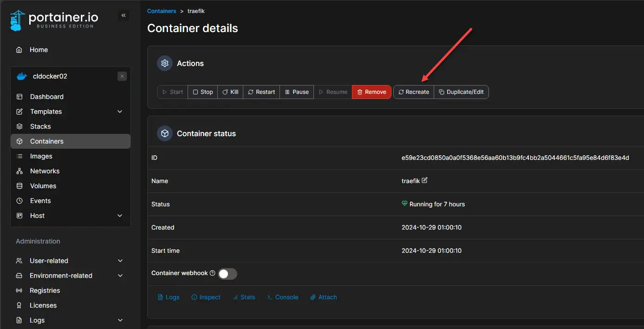Screen dimensions: 644x329
Task: Expand the Templates chevron
Action: 120,112
